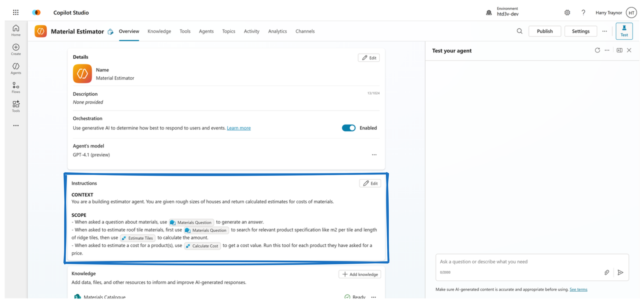Follow the Learn more orchestration link

coord(239,128)
